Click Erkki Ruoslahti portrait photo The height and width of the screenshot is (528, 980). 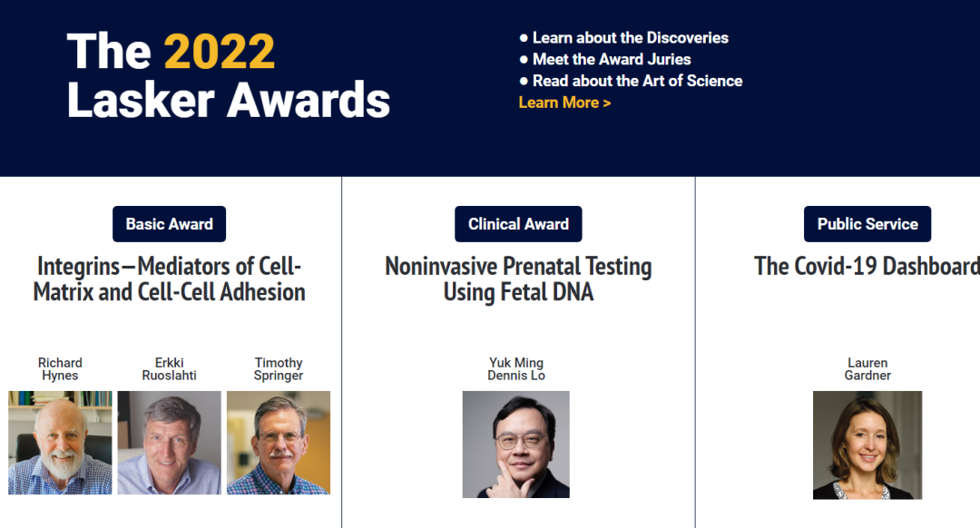[x=169, y=443]
